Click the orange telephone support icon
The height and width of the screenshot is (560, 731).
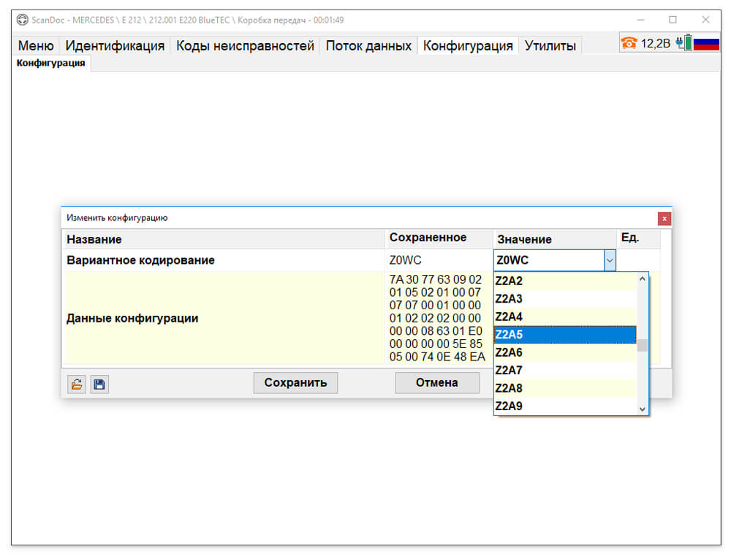629,43
